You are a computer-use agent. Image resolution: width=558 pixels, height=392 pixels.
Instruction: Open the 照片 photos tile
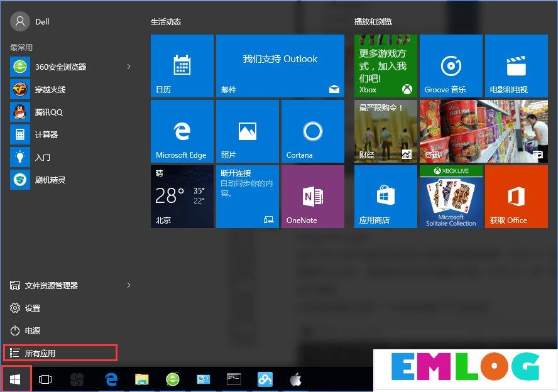coord(248,131)
